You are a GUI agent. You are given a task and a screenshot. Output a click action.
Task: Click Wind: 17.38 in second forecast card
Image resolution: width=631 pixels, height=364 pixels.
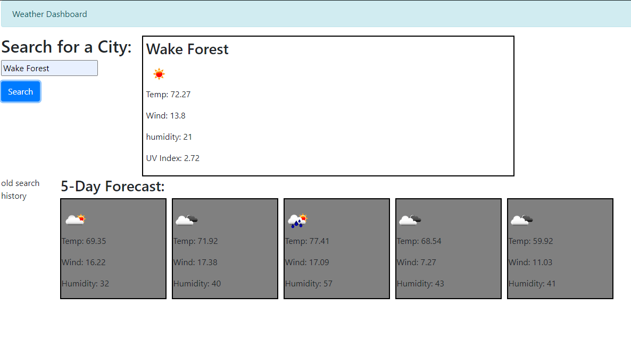(196, 263)
